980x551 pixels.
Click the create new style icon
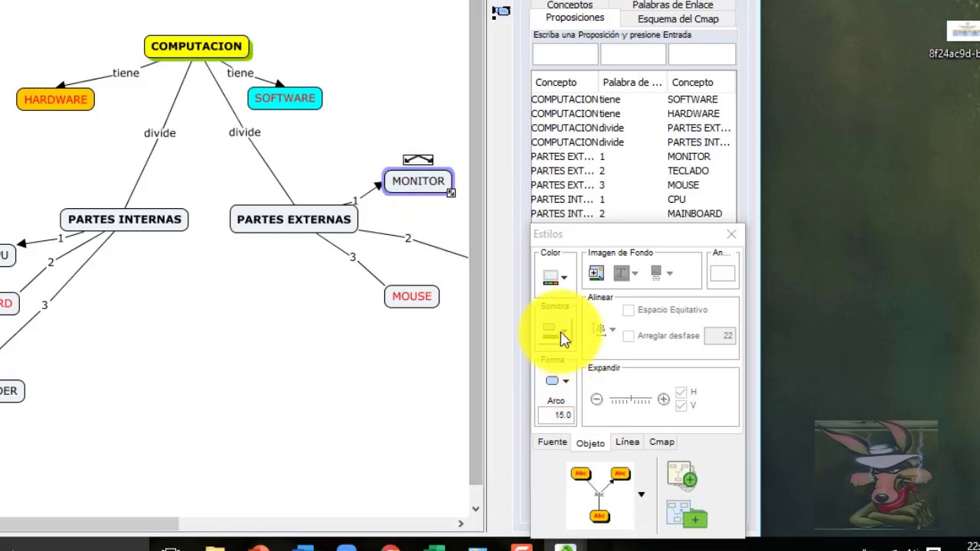[x=682, y=474]
